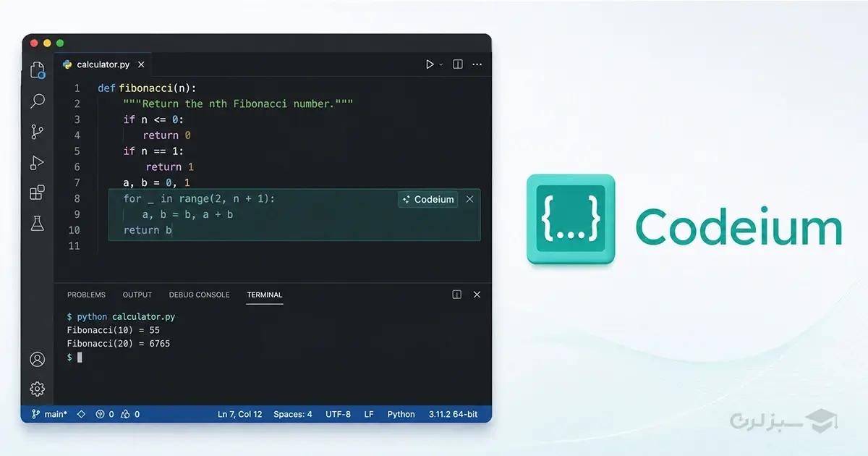
Task: Click the docstring on line 2
Action: coord(238,104)
